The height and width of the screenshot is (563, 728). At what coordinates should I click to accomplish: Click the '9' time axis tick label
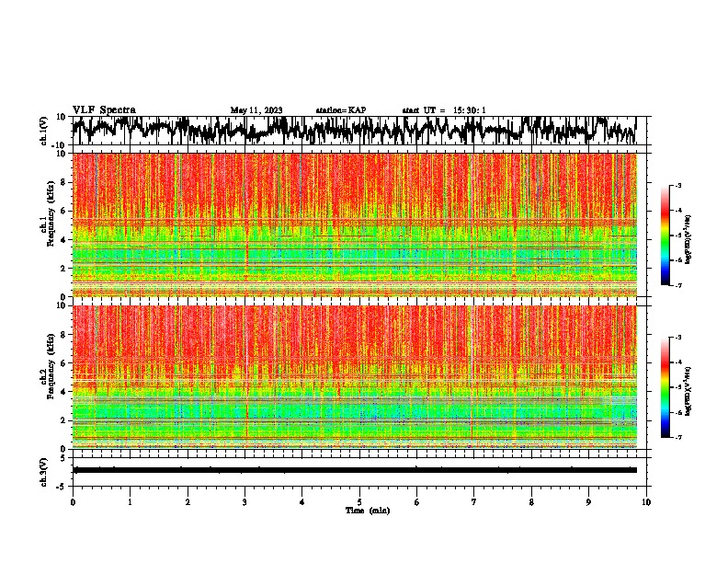tap(588, 502)
